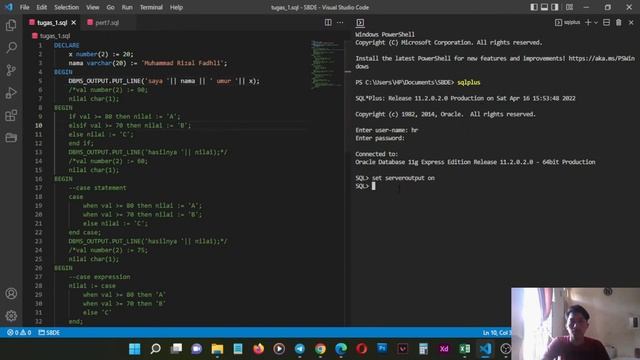Split the editor right
Image resolution: width=640 pixels, height=360 pixels.
328,22
